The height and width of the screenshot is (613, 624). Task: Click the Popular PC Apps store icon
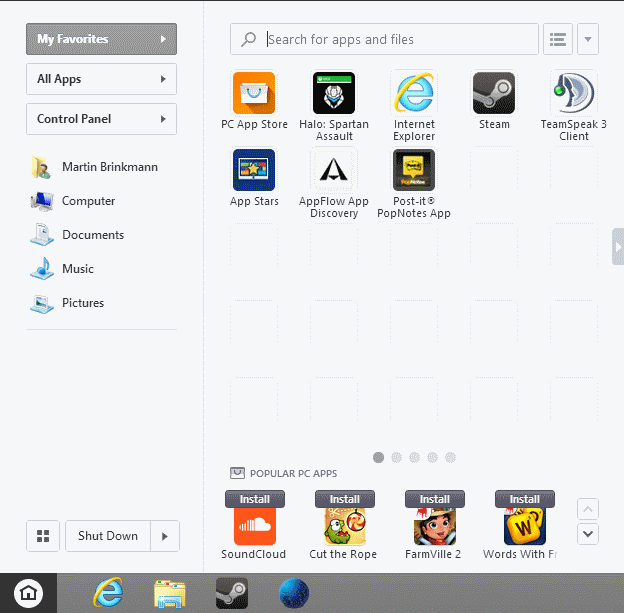pos(237,473)
